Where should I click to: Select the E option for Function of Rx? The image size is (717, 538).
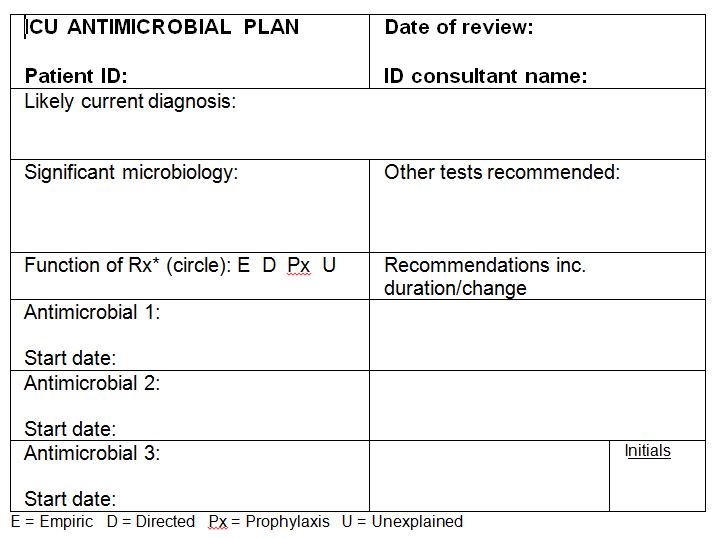(x=243, y=265)
